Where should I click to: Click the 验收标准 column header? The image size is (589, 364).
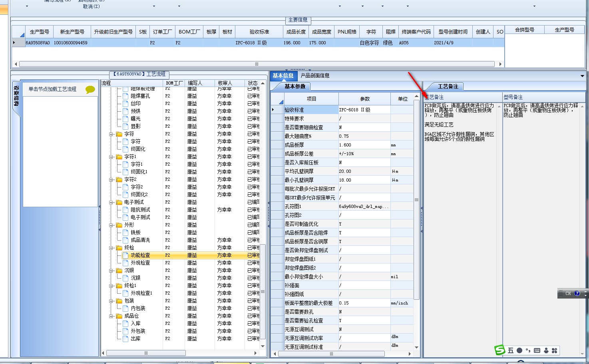[x=259, y=32]
